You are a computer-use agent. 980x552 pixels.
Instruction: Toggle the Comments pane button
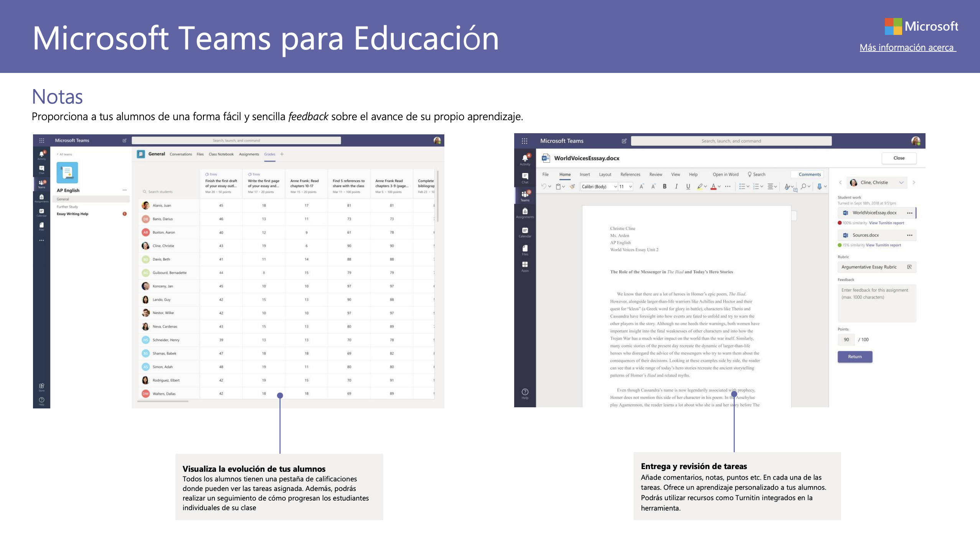pyautogui.click(x=809, y=174)
